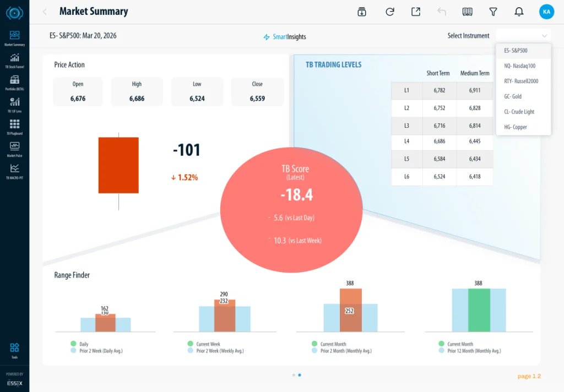Open the Market Pulse page
The image size is (564, 392).
(14, 148)
